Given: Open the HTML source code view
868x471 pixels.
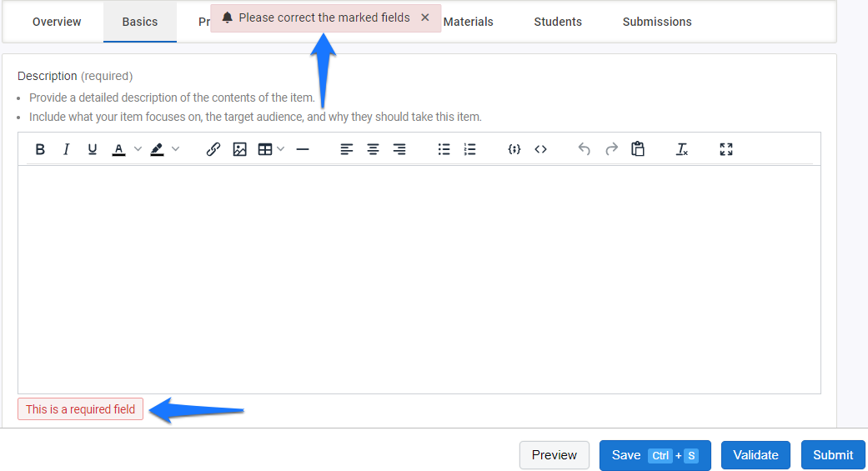Looking at the screenshot, I should (541, 149).
